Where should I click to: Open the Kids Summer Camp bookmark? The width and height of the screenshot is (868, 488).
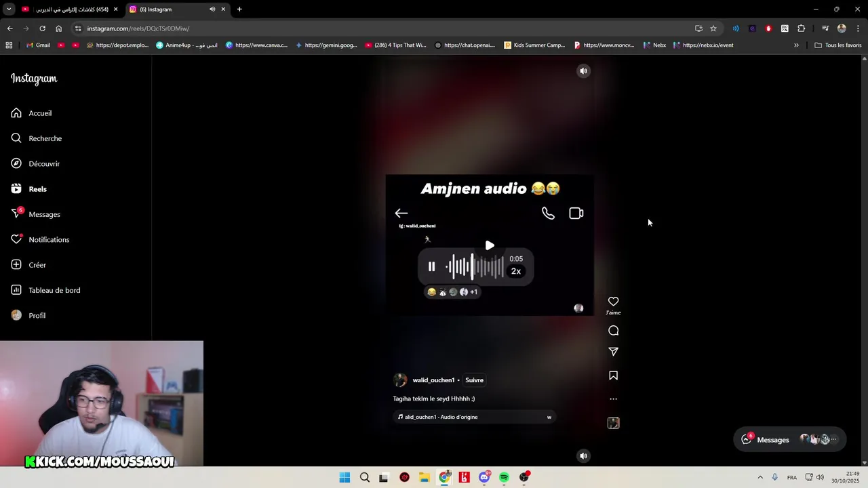(534, 45)
